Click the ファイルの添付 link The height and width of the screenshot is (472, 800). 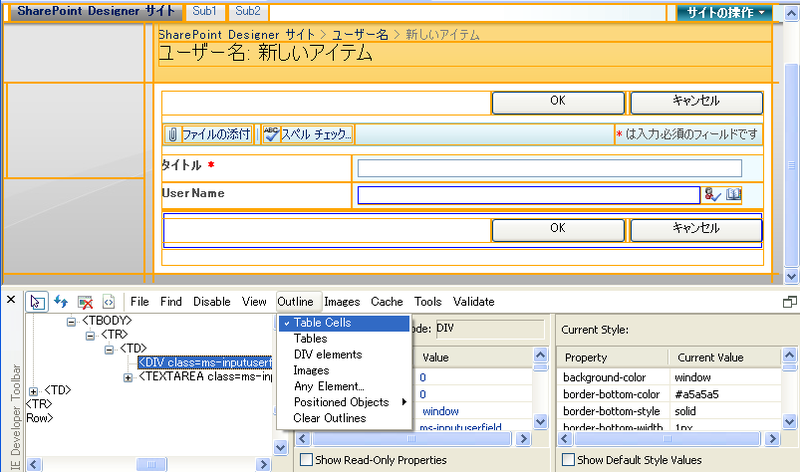pyautogui.click(x=216, y=135)
